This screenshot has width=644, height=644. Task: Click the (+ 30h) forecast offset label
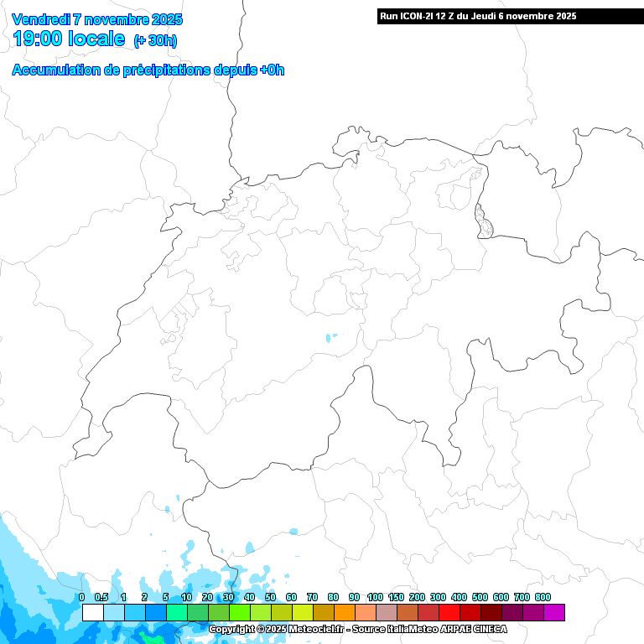[155, 41]
